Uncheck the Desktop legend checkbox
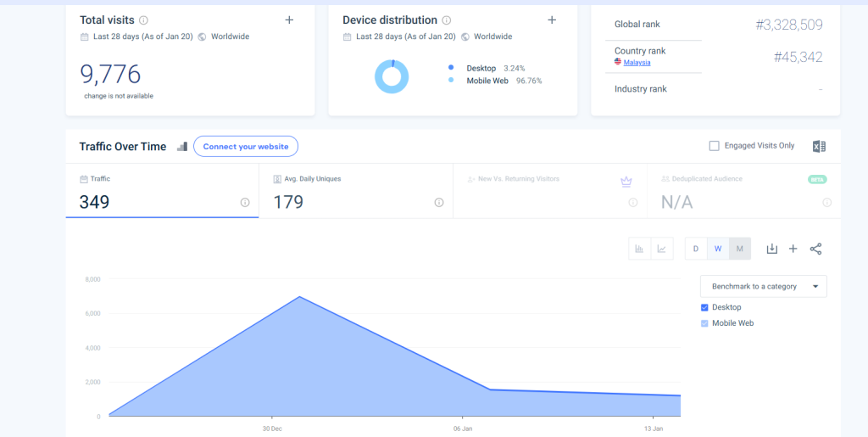Viewport: 868px width, 437px height. (x=705, y=307)
